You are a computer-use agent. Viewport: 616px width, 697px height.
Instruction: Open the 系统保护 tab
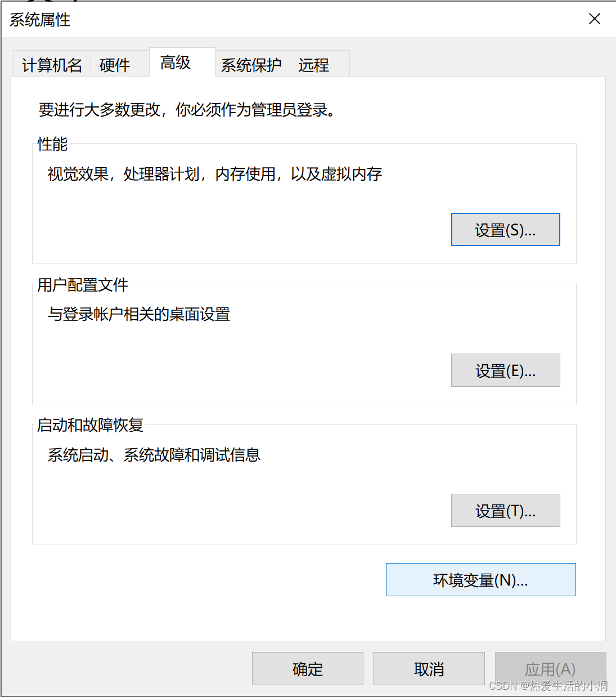251,65
